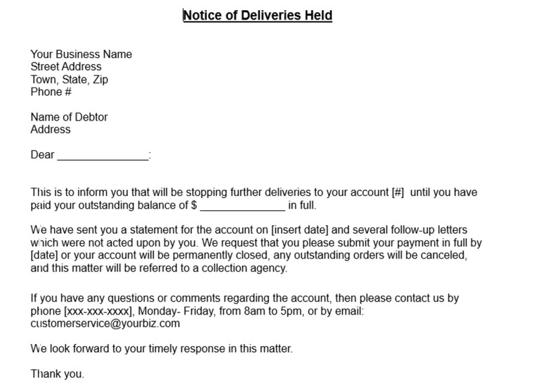Click the 'Phone #' line
Screen dimensions: 535x392
click(x=51, y=92)
